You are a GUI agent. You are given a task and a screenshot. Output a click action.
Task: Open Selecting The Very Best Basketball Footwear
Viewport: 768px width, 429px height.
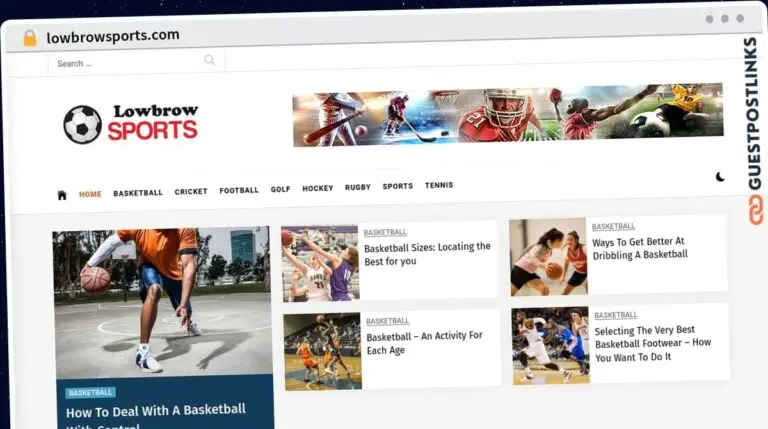pos(652,343)
